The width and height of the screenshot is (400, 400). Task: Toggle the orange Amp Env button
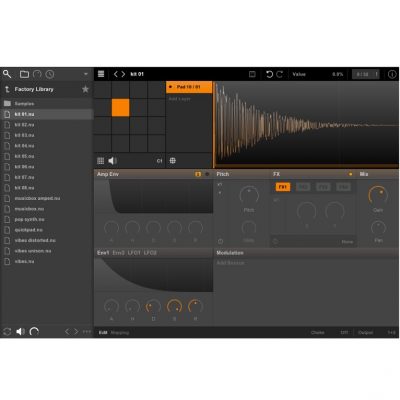198,174
